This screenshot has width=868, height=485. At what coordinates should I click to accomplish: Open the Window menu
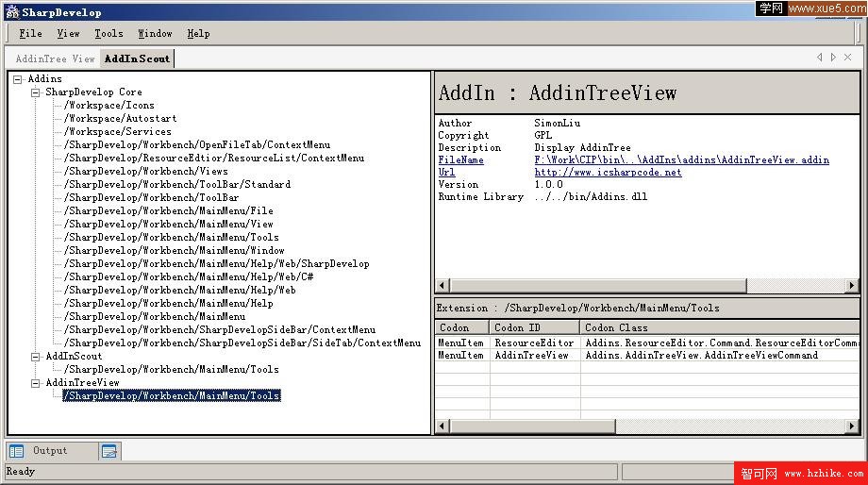click(x=155, y=34)
